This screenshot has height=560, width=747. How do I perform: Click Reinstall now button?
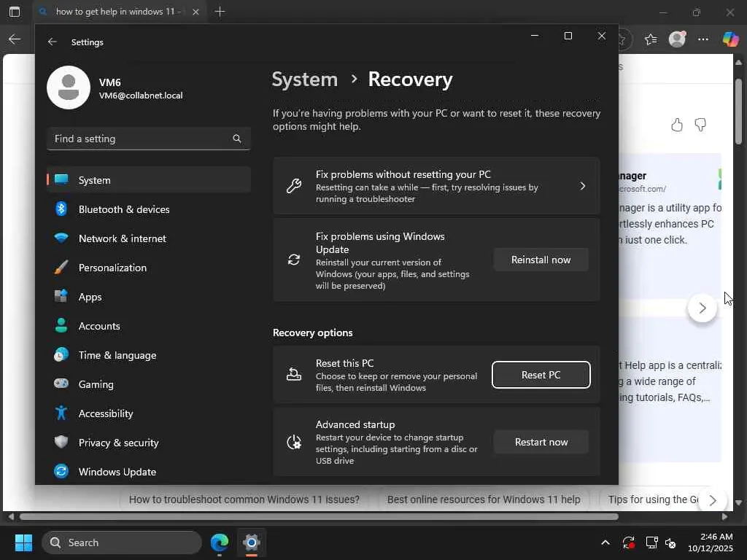point(541,260)
